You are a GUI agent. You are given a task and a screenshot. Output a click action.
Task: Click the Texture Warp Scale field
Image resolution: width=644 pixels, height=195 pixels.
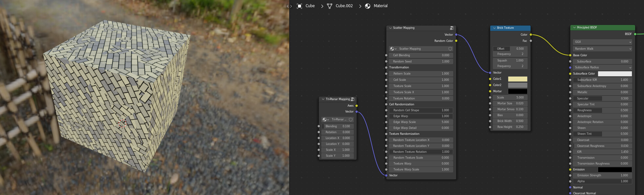coord(421,169)
